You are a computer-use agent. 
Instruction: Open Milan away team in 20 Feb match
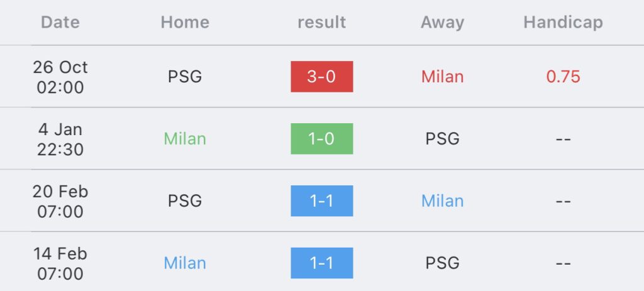[x=442, y=201]
